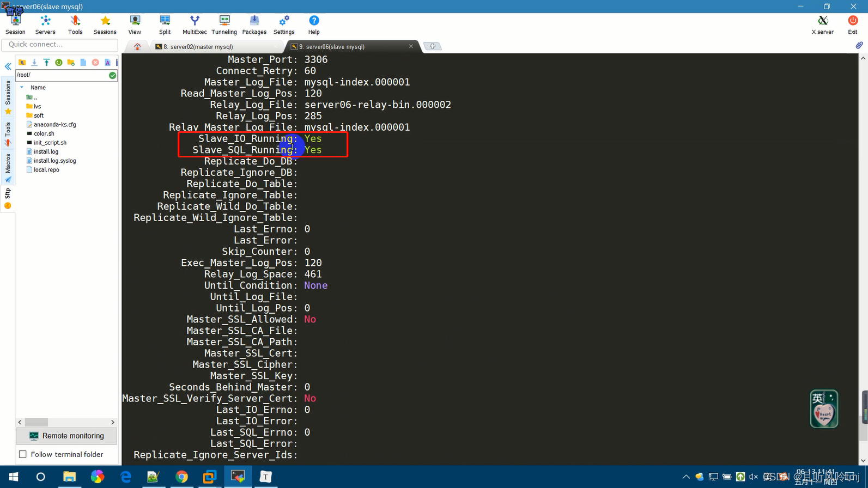Select anaconda-ks.cfg file
This screenshot has width=868, height=488.
coord(51,125)
